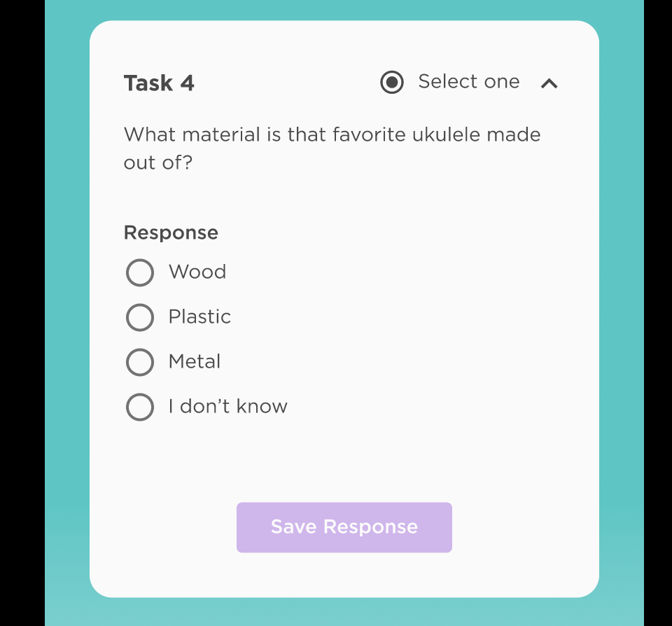Viewport: 672px width, 626px height.
Task: Pick the Metal radio button
Action: click(x=140, y=362)
